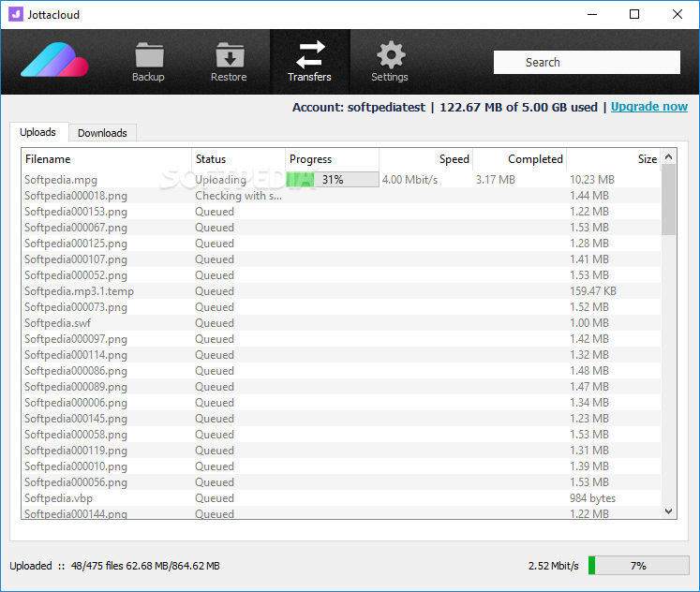The image size is (700, 592).
Task: Select the Softpedia000107.png file
Action: (76, 259)
